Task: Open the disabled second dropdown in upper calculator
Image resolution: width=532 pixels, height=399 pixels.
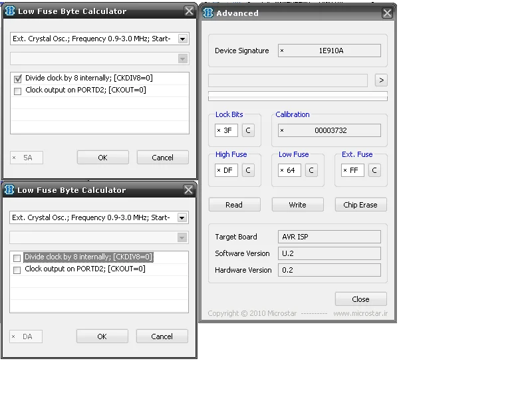Action: pyautogui.click(x=182, y=59)
